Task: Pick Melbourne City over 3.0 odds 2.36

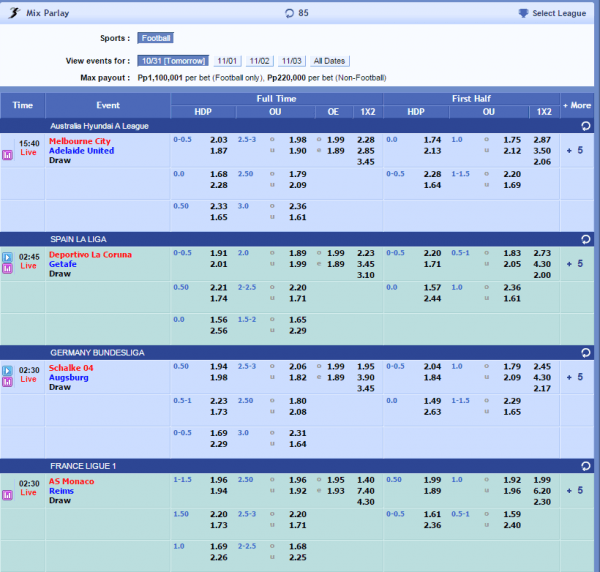Action: click(298, 206)
